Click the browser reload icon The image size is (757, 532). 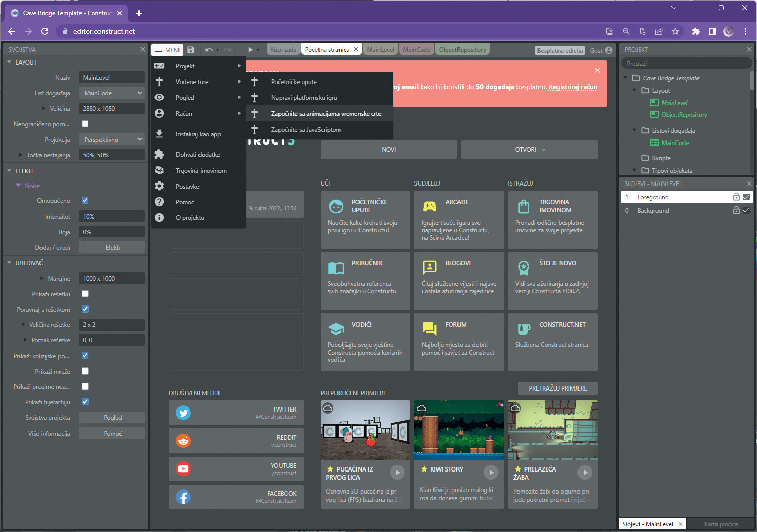pyautogui.click(x=45, y=31)
